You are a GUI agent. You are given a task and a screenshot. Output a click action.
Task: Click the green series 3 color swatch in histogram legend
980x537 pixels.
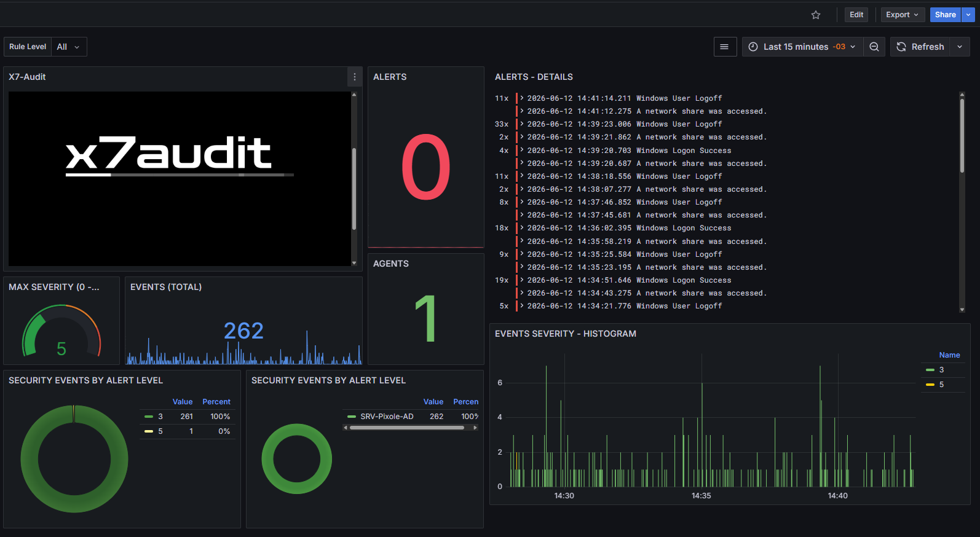point(930,370)
